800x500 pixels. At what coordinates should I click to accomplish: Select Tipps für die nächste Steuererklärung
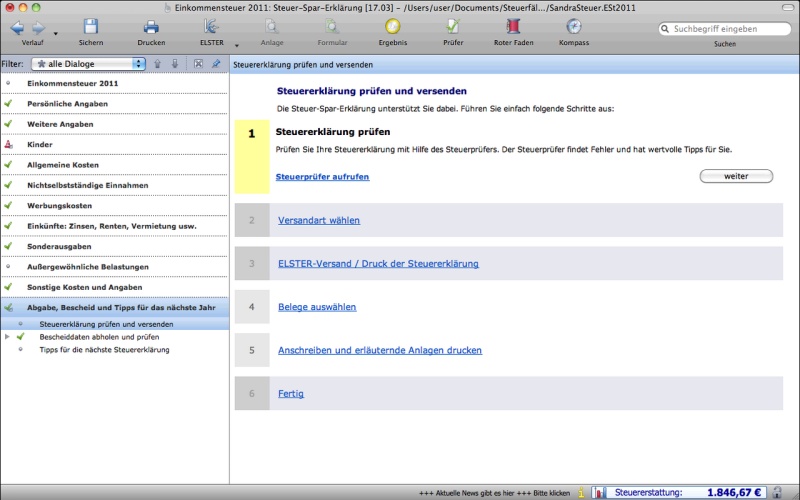pos(105,349)
